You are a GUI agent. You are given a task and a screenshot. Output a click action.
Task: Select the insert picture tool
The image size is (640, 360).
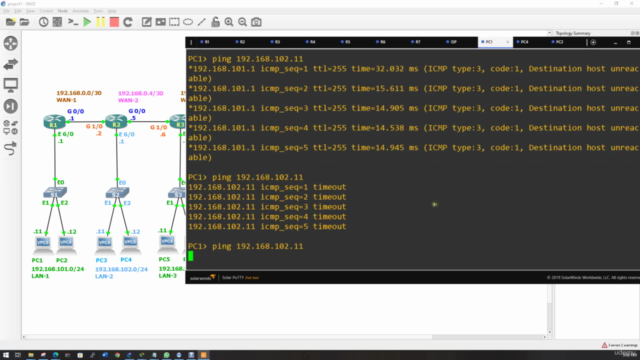tap(160, 22)
